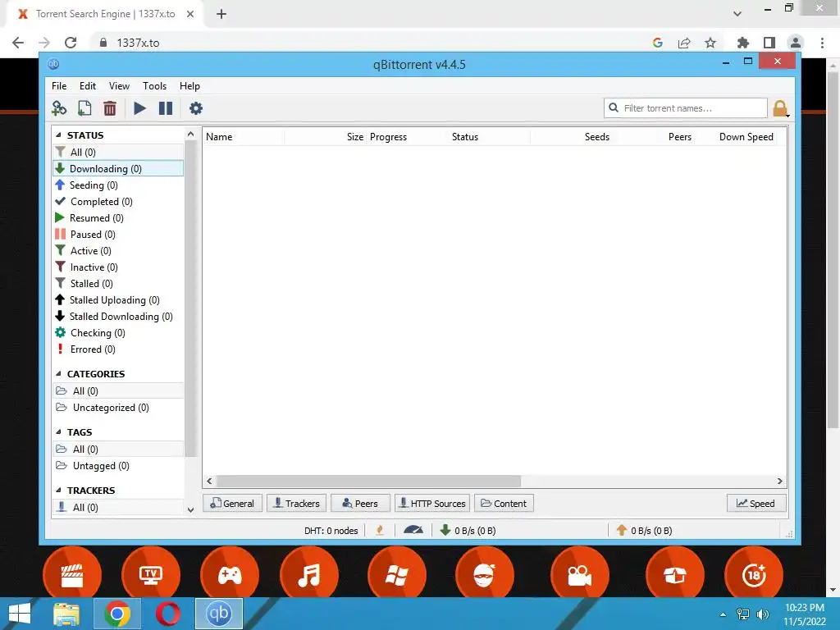Open the Windows Start menu
This screenshot has height=630, width=840.
tap(20, 614)
